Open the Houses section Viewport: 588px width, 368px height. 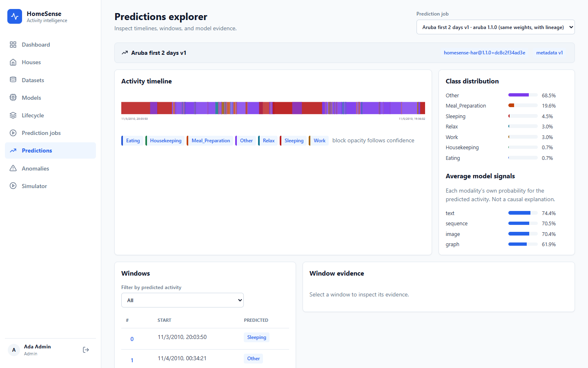50,62
